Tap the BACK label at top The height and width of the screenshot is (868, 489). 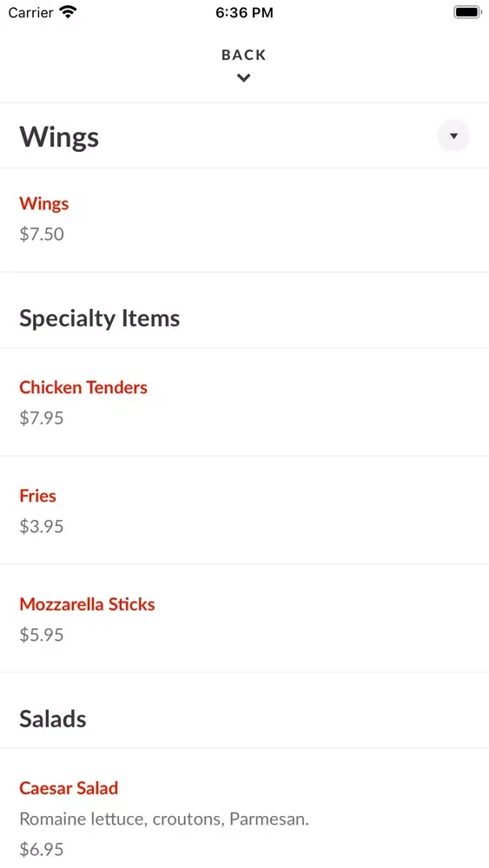(244, 55)
